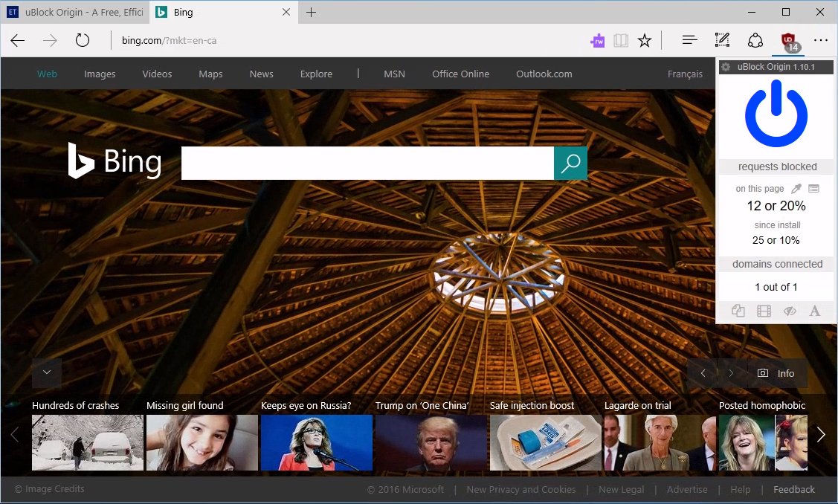Click the Bing search input box
Viewport: 838px width, 504px height.
click(367, 163)
